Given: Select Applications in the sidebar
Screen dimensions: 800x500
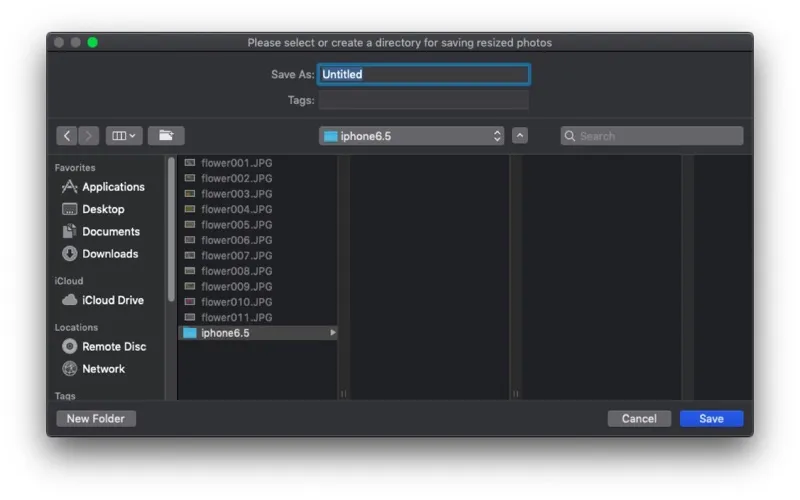Looking at the screenshot, I should (112, 187).
